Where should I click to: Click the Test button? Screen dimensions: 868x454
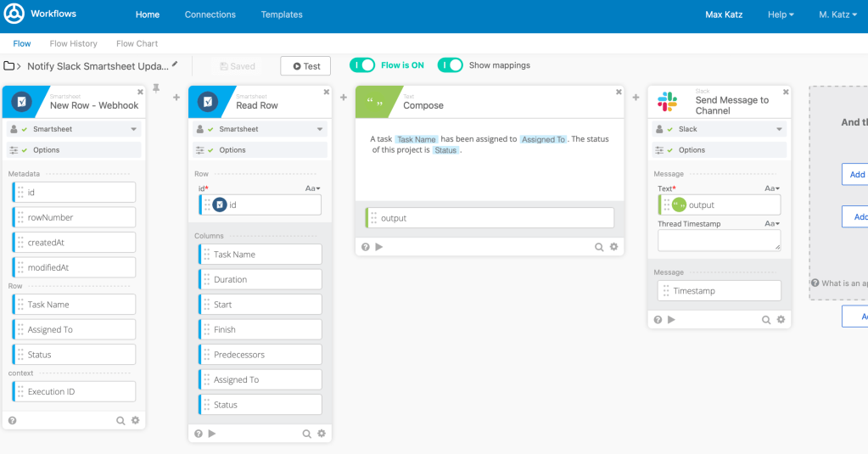[305, 66]
